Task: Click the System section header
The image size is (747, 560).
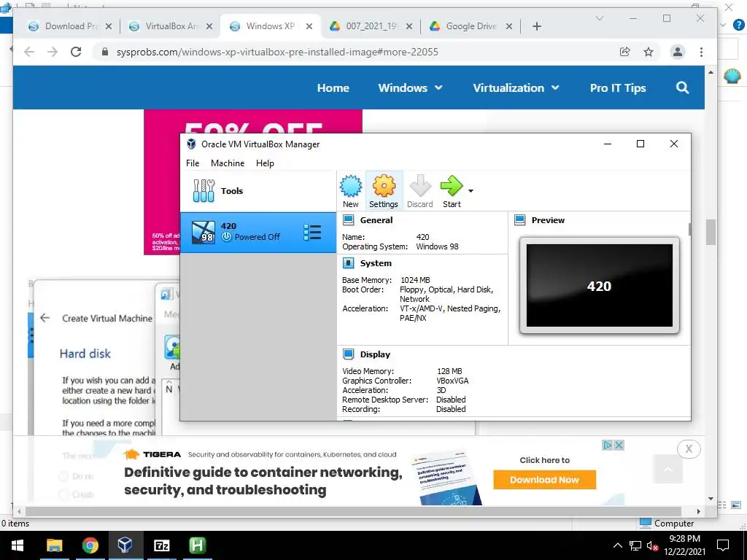Action: click(376, 262)
